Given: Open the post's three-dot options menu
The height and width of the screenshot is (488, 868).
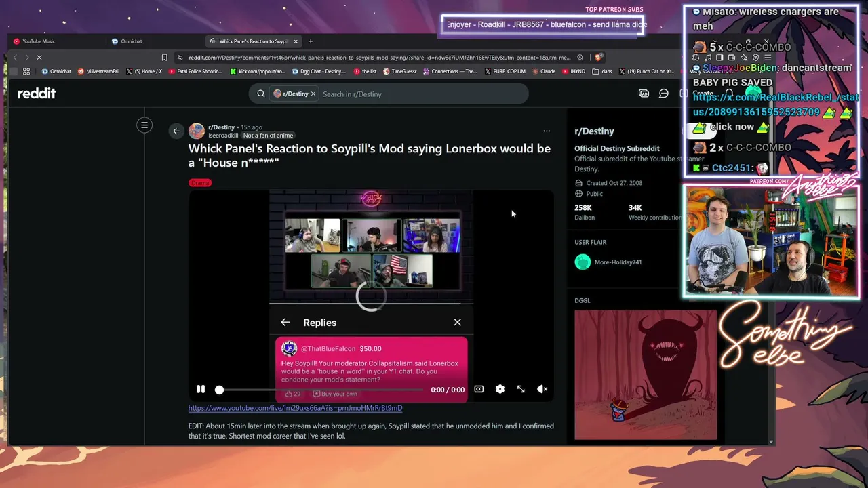Looking at the screenshot, I should [547, 131].
